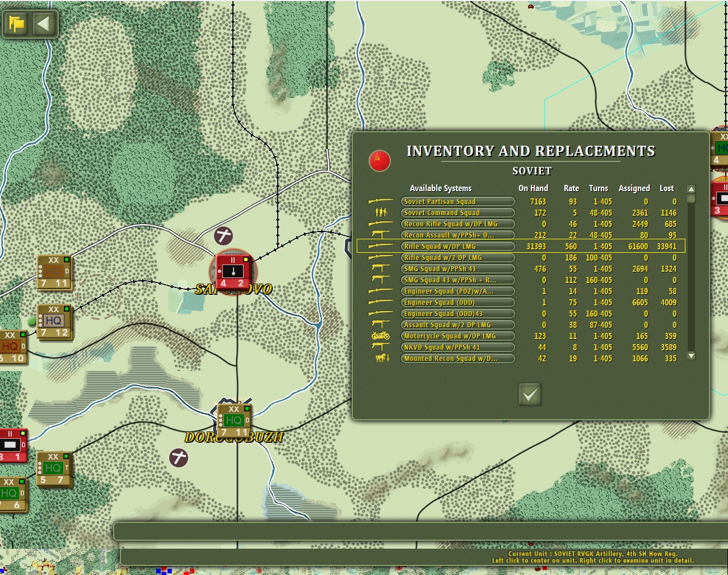Click the Rate column header

[x=571, y=188]
